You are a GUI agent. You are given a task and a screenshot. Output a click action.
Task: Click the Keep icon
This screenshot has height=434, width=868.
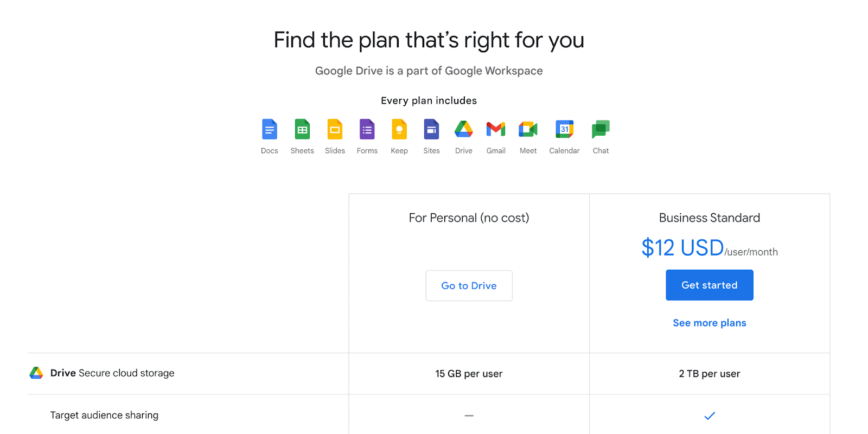point(399,129)
